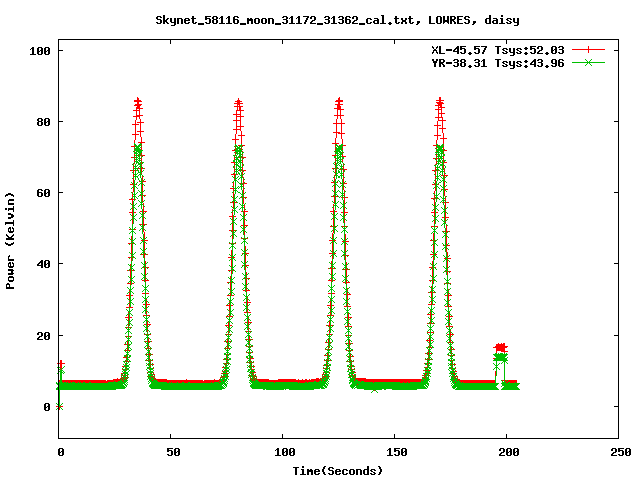Click the first red peak near 35 seconds
This screenshot has height=480, width=640.
138,102
